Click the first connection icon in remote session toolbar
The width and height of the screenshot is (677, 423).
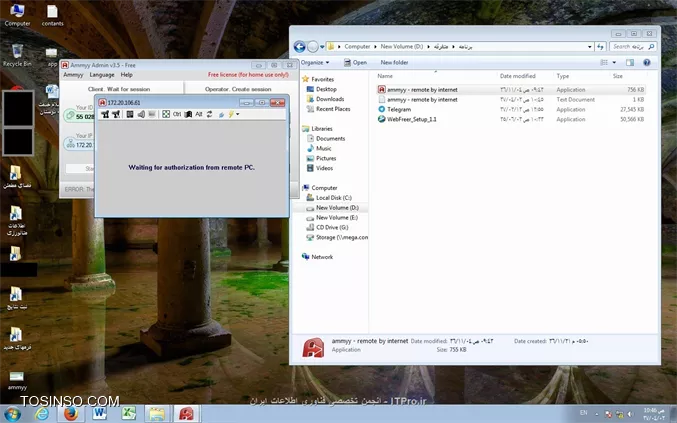coord(105,114)
